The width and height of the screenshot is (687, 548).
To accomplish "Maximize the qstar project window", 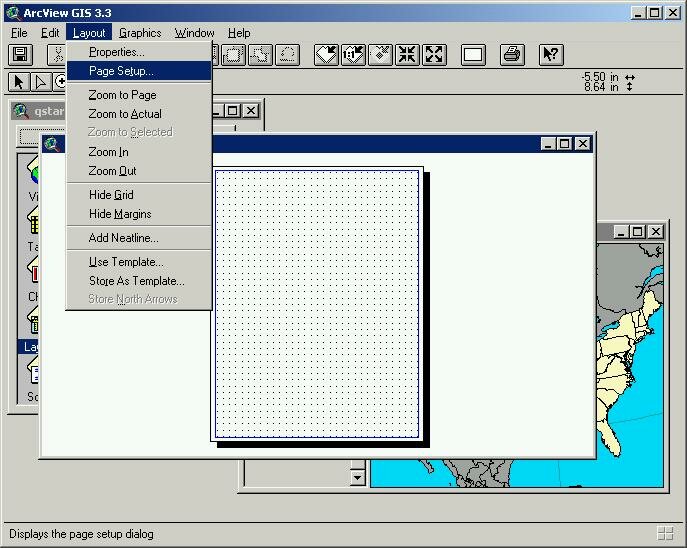I will pos(233,111).
